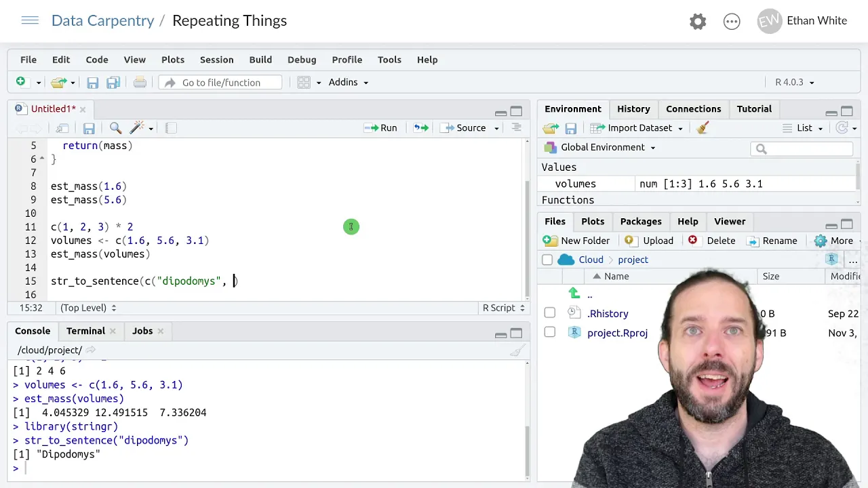The image size is (868, 488).
Task: Open the Tools menu
Action: (389, 60)
